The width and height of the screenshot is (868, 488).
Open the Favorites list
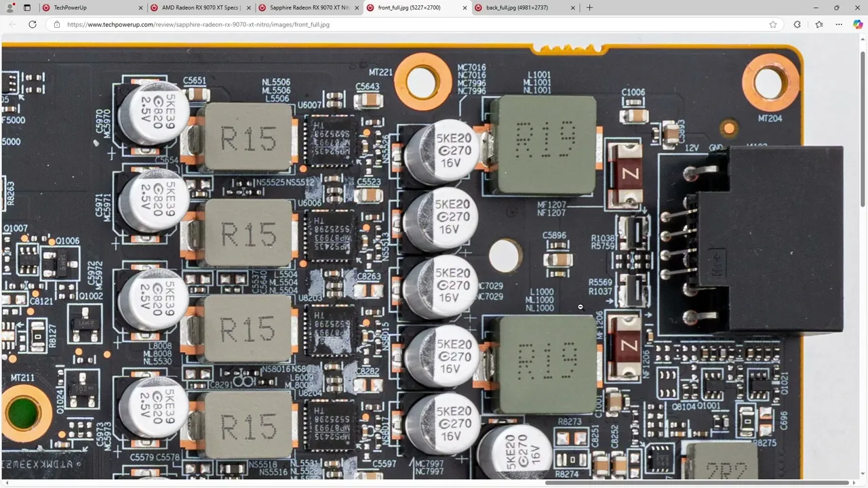coord(819,24)
